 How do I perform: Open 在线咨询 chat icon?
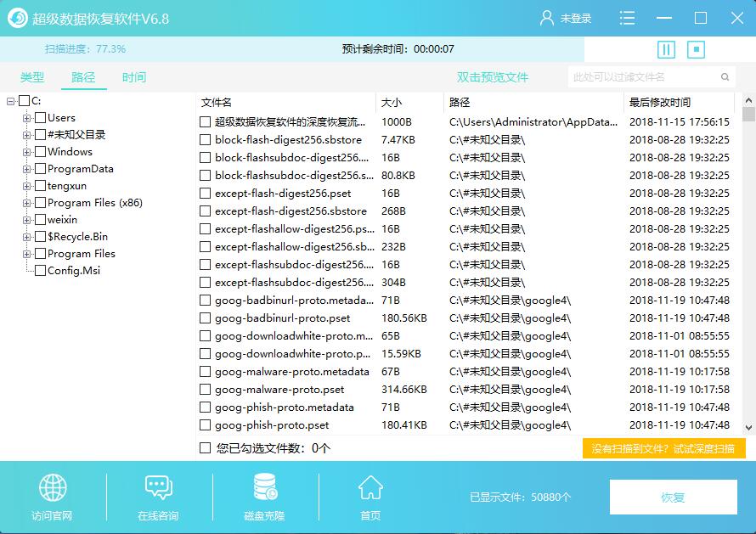[159, 487]
